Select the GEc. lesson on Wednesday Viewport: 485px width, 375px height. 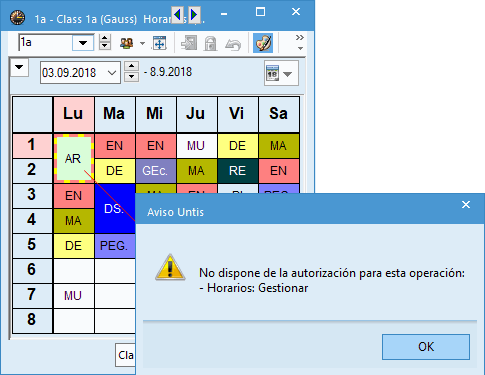156,171
